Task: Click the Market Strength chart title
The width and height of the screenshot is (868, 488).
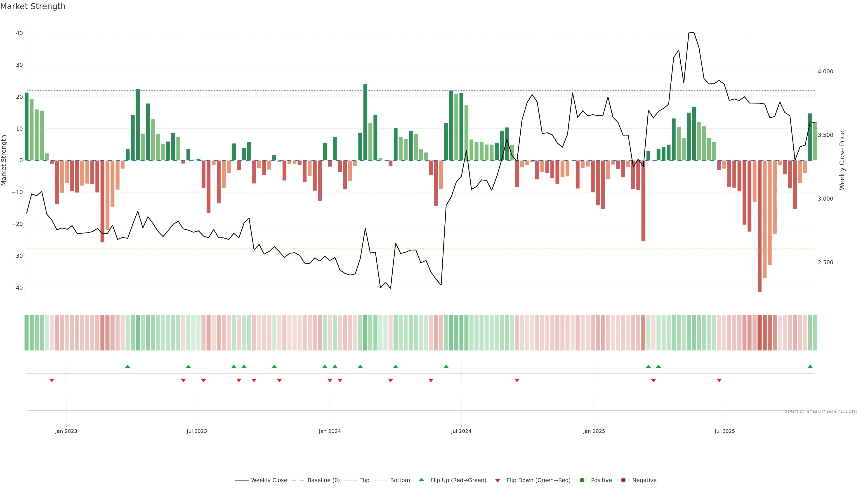Action: [x=33, y=6]
